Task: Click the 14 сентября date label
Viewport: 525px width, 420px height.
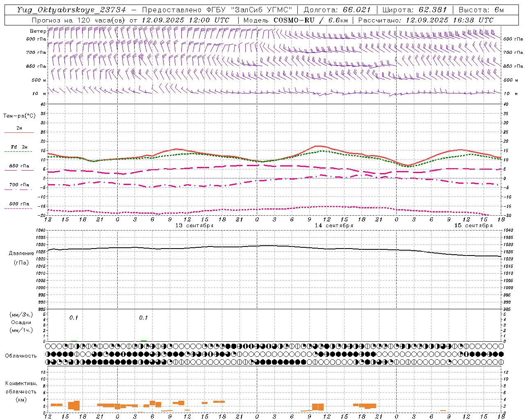Action: pos(334,226)
